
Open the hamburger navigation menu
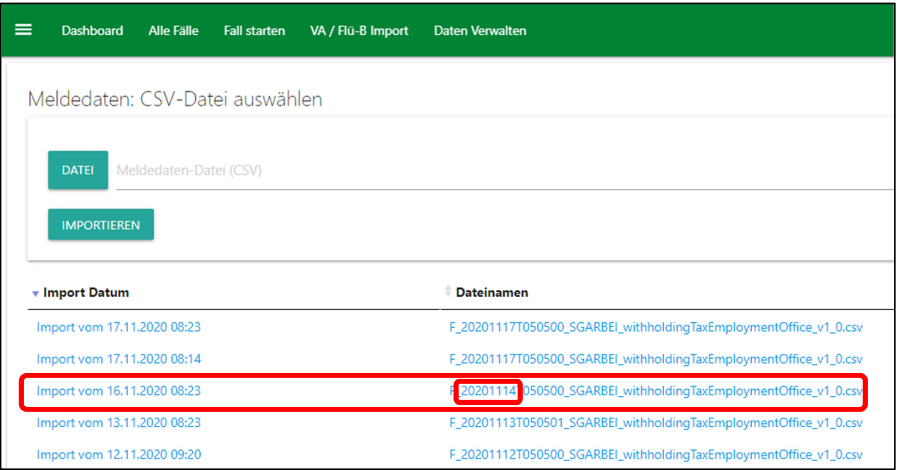click(23, 30)
